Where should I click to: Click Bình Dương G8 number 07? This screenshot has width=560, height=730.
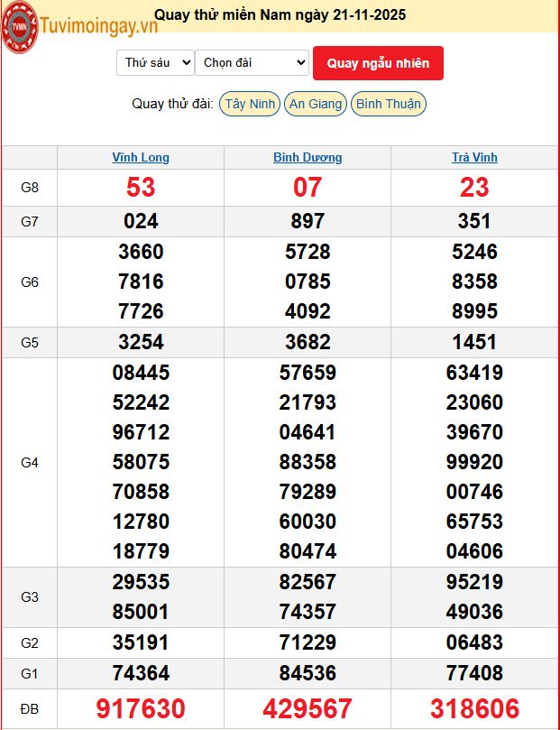(308, 188)
